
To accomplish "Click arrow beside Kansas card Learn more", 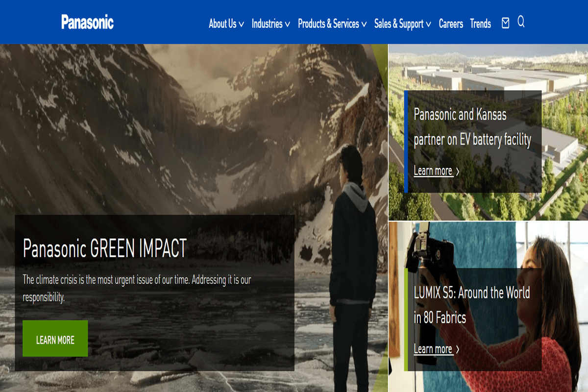I will point(458,171).
